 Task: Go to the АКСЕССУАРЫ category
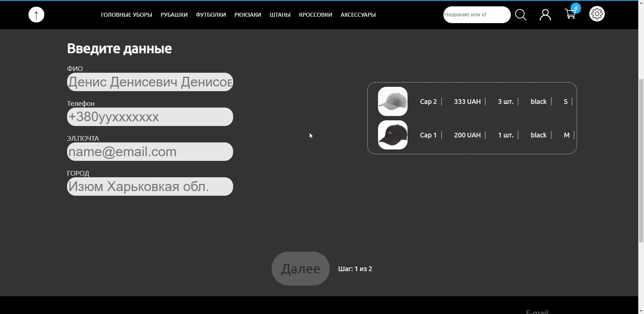point(358,15)
